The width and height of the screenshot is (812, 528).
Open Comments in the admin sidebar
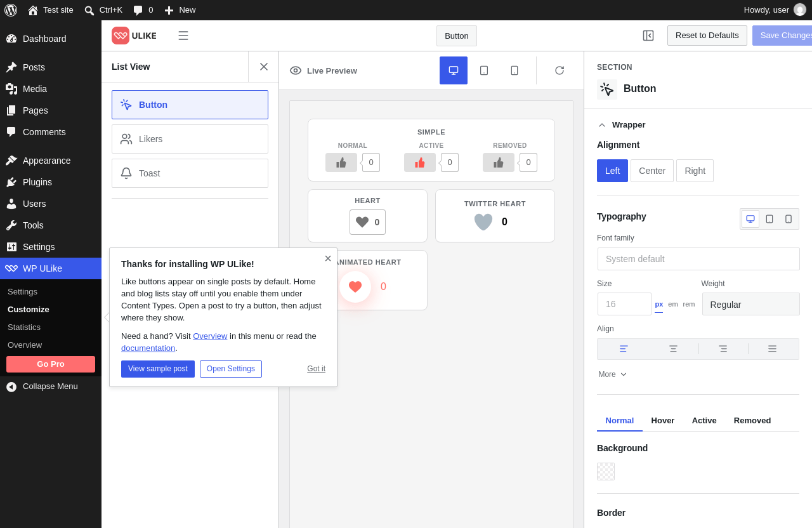coord(51,132)
